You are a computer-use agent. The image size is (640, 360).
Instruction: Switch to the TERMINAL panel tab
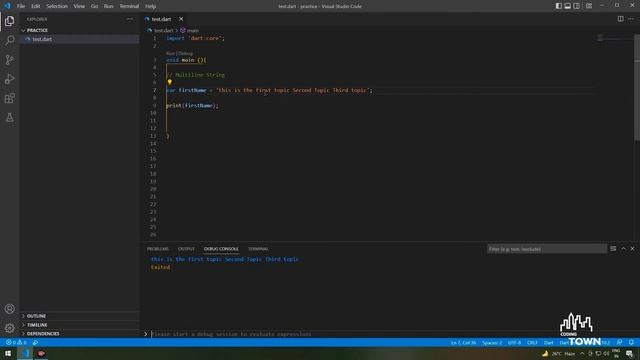258,249
